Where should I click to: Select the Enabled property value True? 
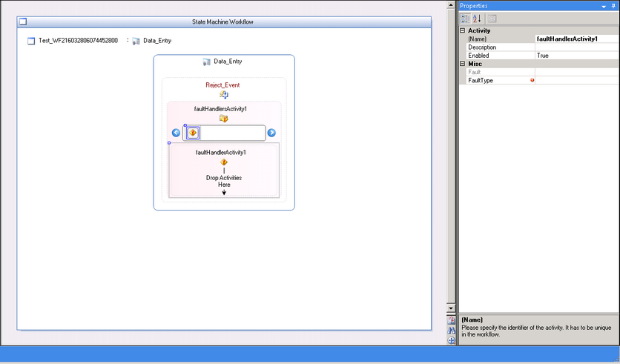pos(577,56)
